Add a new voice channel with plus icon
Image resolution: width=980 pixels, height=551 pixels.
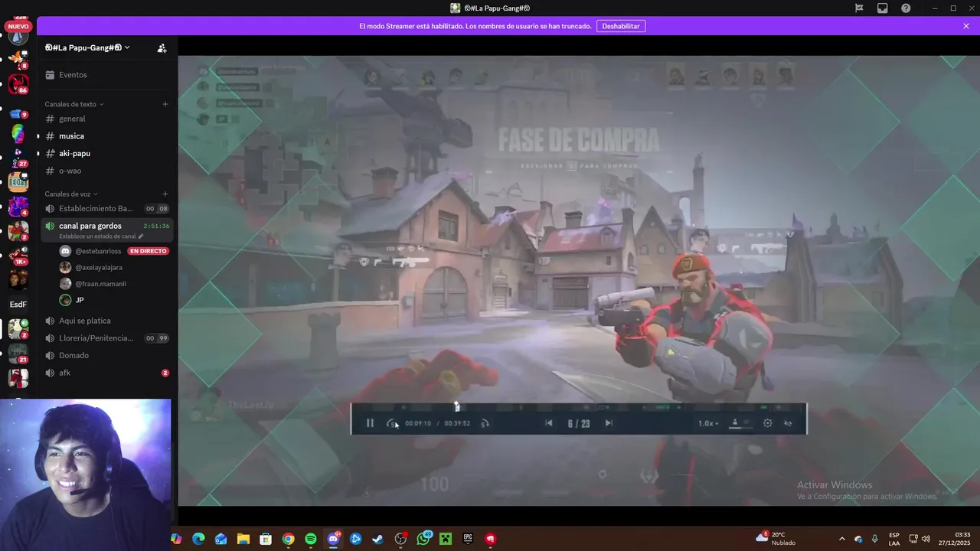165,194
